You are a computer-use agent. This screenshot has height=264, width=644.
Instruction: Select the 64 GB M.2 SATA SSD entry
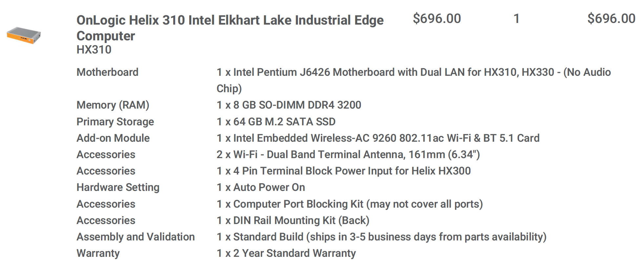tap(276, 122)
